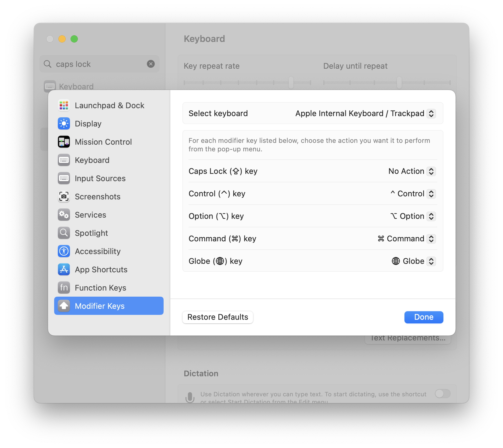Click the Screenshots camera icon
The height and width of the screenshot is (448, 503).
click(64, 197)
